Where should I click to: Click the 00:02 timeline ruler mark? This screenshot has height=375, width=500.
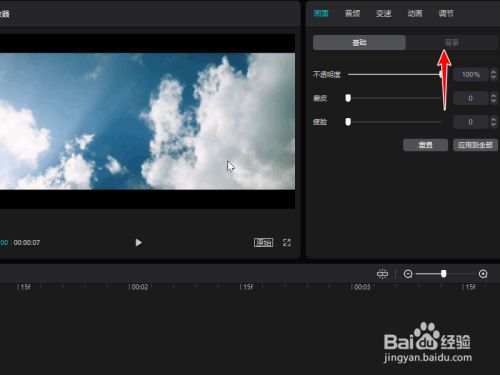point(139,287)
